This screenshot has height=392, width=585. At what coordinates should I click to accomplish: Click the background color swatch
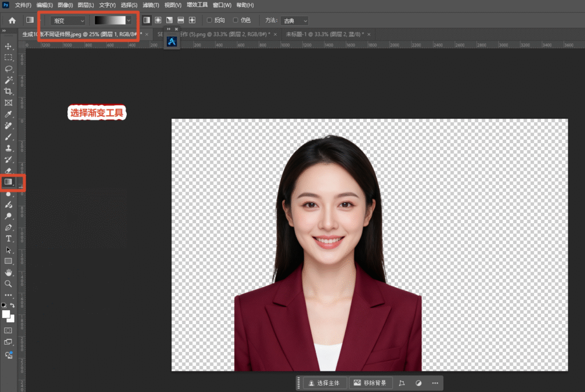click(x=11, y=320)
